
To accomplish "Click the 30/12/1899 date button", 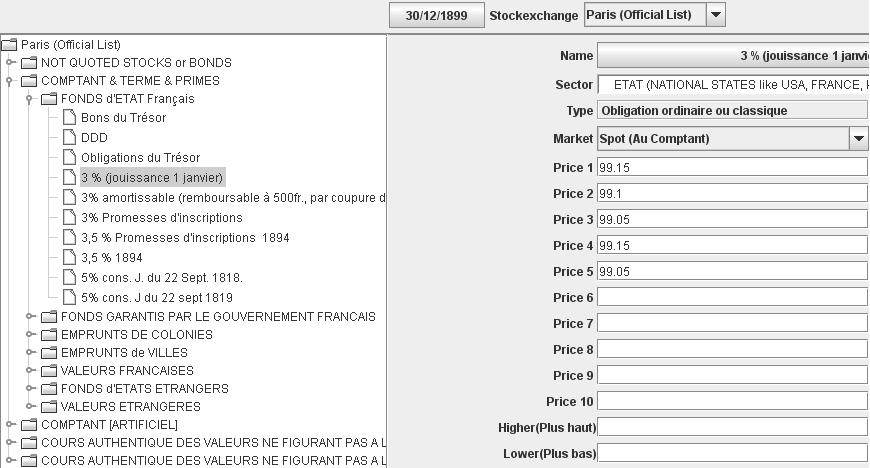I will (x=435, y=16).
